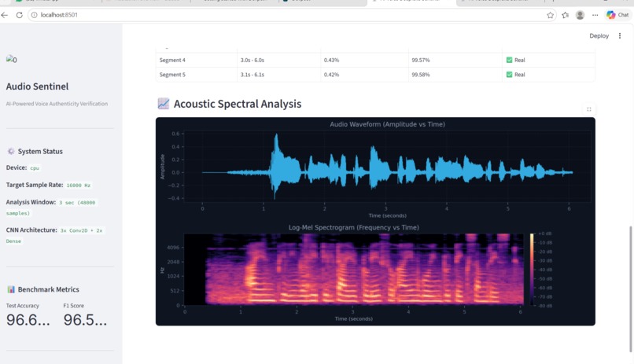
Task: Open the Copilot Chat button
Action: pos(617,15)
